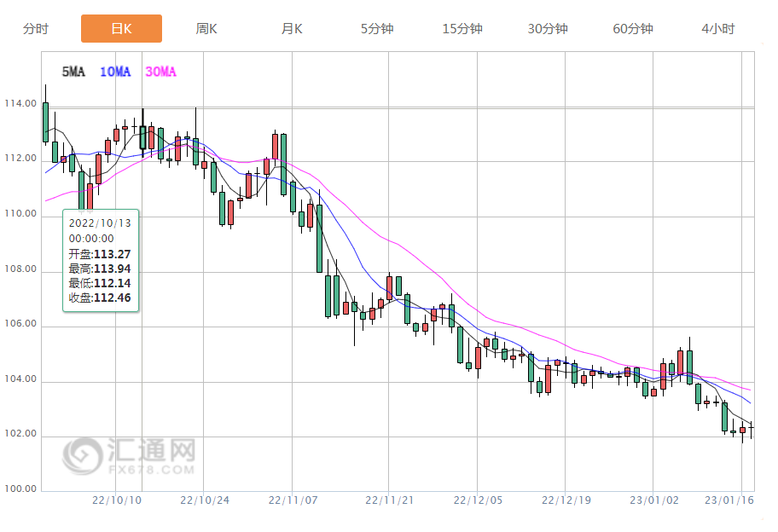Click the 22/11/21 date axis label

click(x=389, y=500)
